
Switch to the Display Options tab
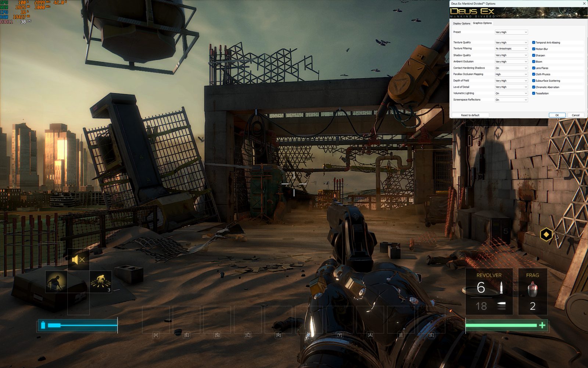pyautogui.click(x=462, y=23)
